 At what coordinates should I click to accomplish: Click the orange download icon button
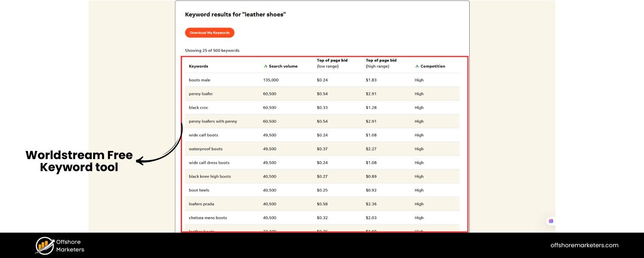click(210, 32)
